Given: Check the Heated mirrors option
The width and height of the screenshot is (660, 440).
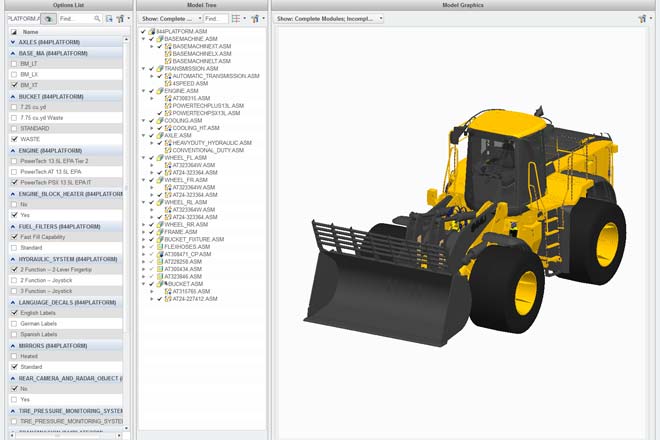Looking at the screenshot, I should [x=14, y=356].
